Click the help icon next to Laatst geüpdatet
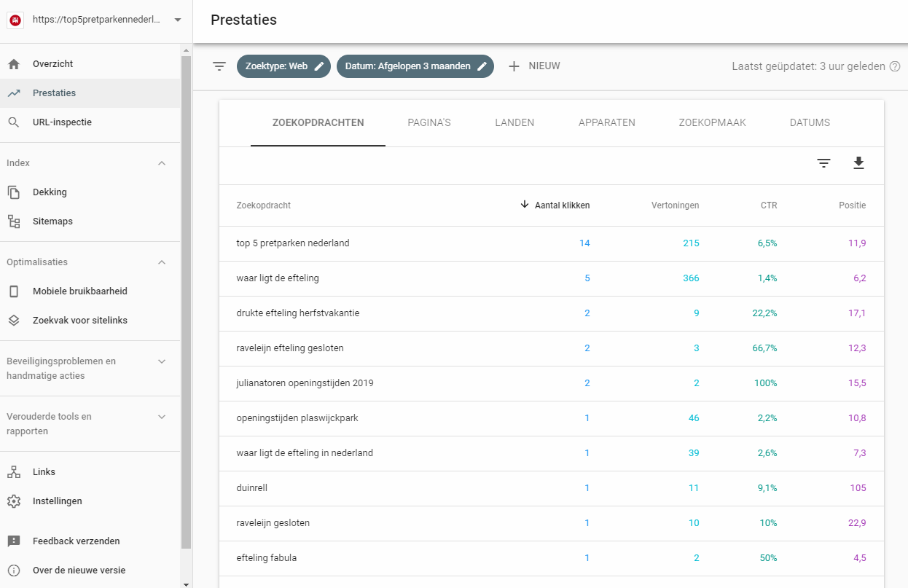The height and width of the screenshot is (588, 908). tap(894, 66)
